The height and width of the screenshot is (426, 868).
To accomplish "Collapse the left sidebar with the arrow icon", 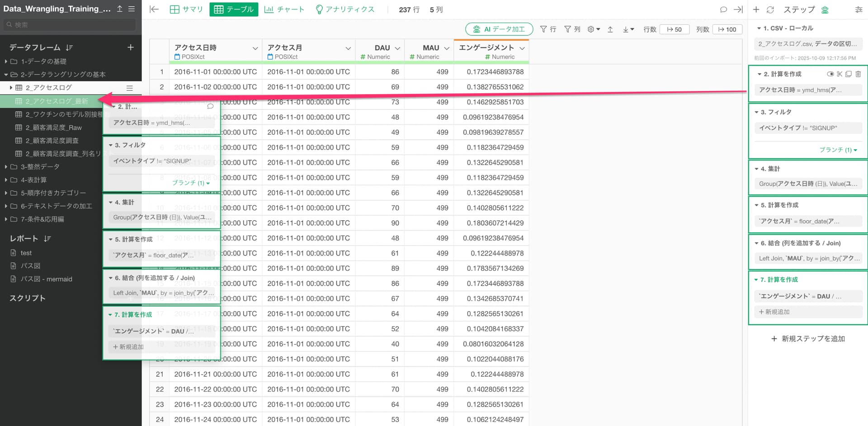I will click(154, 9).
